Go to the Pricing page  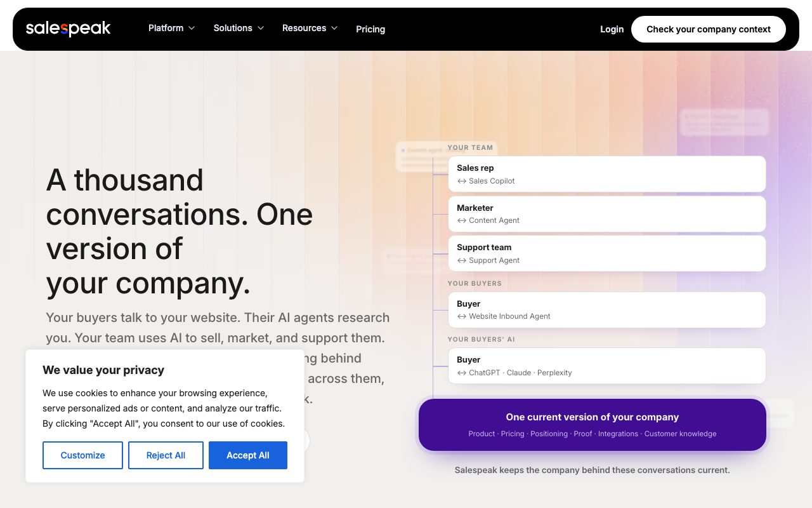click(x=370, y=29)
